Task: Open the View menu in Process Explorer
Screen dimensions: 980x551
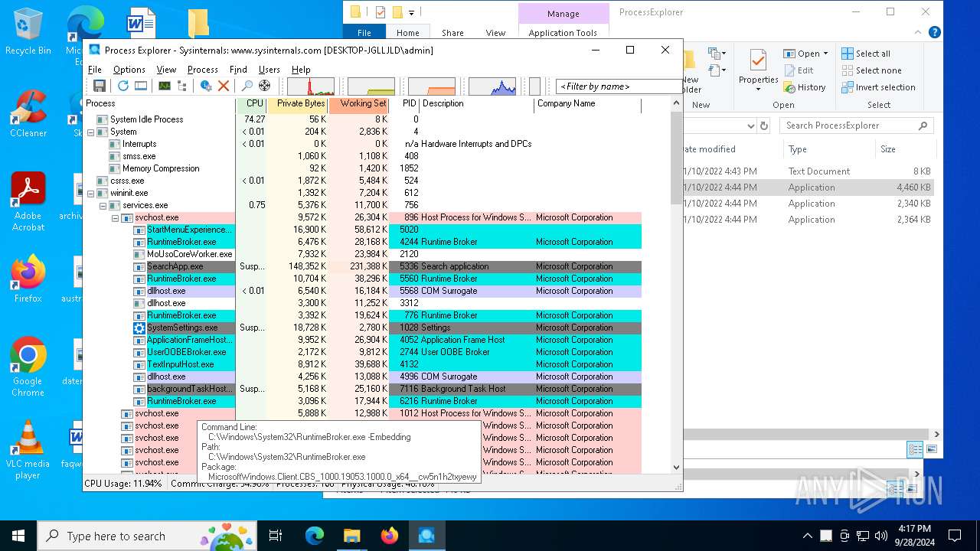Action: pos(166,69)
